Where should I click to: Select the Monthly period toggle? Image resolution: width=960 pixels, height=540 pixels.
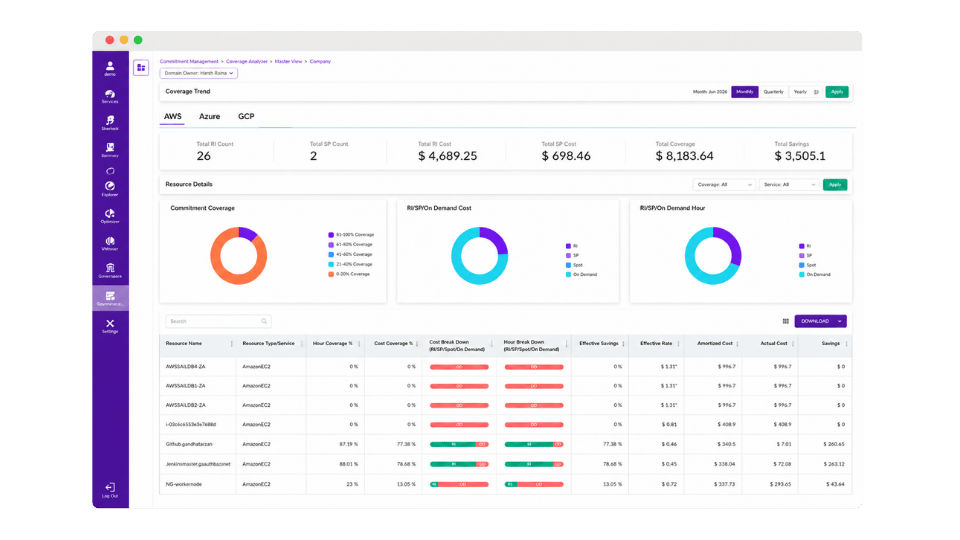click(744, 92)
